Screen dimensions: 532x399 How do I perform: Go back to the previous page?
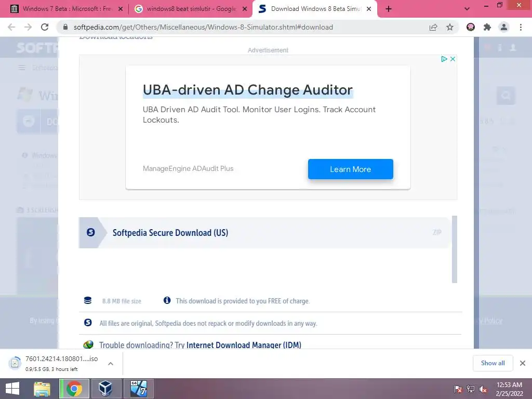coord(11,27)
